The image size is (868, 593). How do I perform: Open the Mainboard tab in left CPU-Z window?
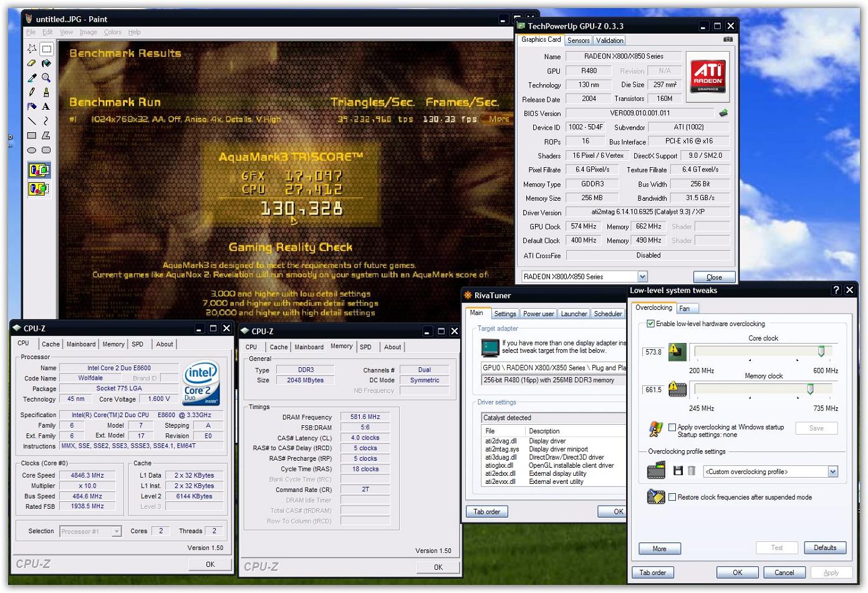(x=81, y=344)
